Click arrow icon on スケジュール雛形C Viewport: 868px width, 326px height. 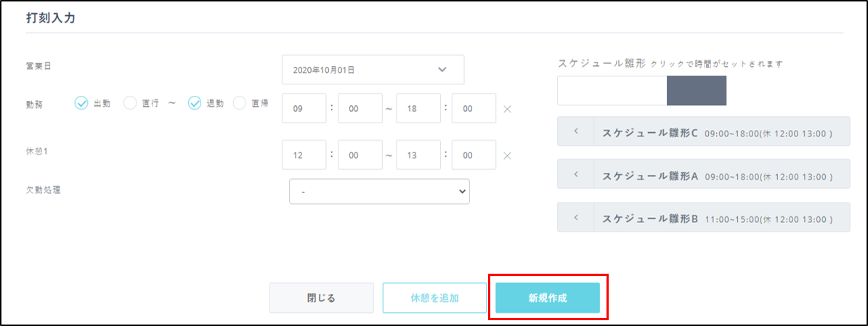click(x=575, y=131)
